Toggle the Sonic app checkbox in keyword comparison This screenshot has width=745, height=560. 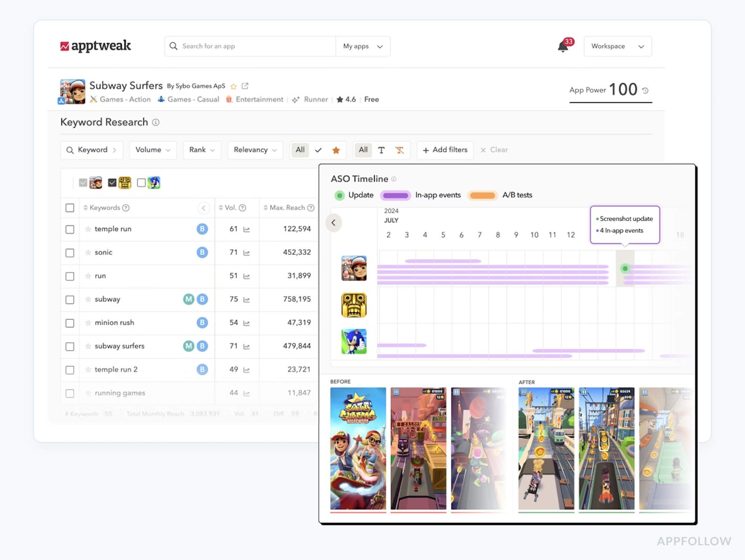[x=140, y=183]
